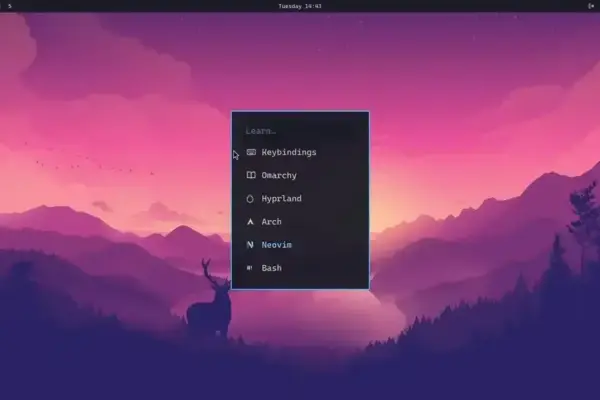Click the tray icon at top-right bar
Image resolution: width=600 pixels, height=400 pixels.
[591, 6]
